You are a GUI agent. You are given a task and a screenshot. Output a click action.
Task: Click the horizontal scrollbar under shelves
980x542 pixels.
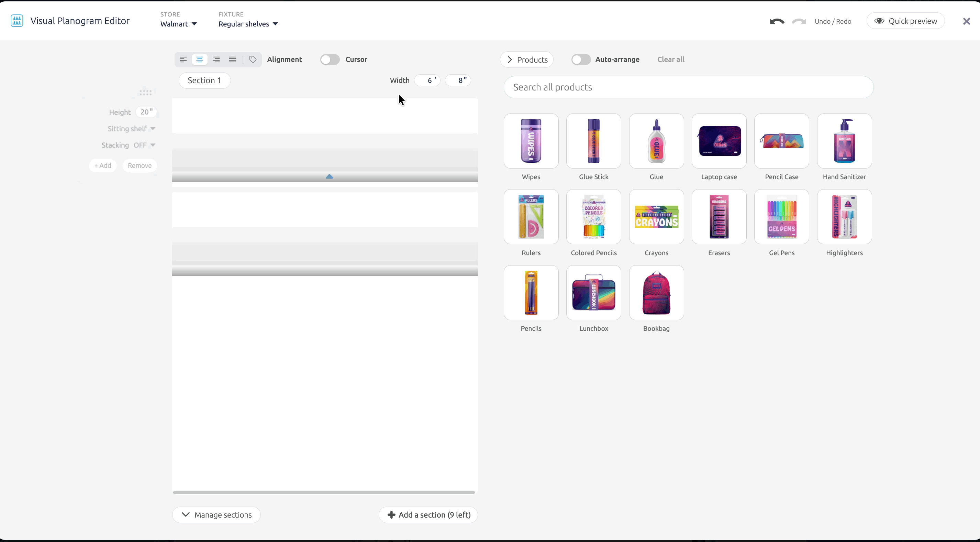click(324, 492)
